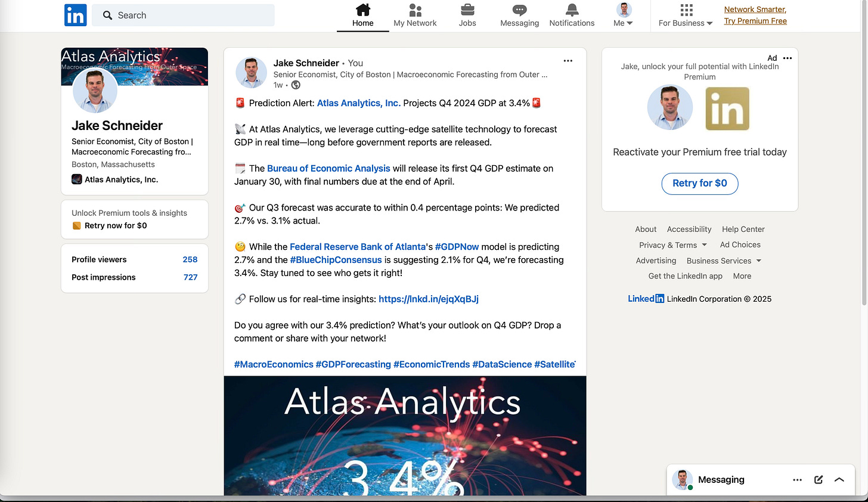Click the #Satellite hashtag
Image resolution: width=868 pixels, height=502 pixels.
click(x=554, y=364)
